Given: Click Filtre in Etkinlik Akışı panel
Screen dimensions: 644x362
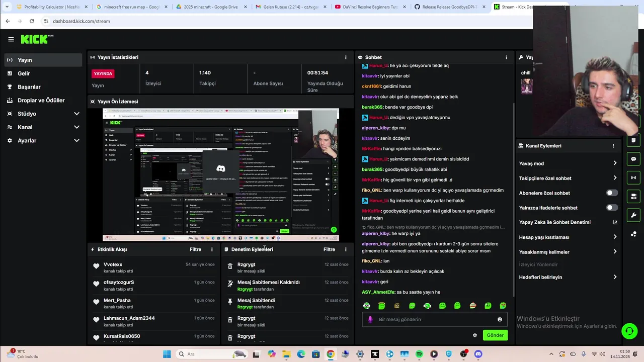Looking at the screenshot, I should pos(195,249).
